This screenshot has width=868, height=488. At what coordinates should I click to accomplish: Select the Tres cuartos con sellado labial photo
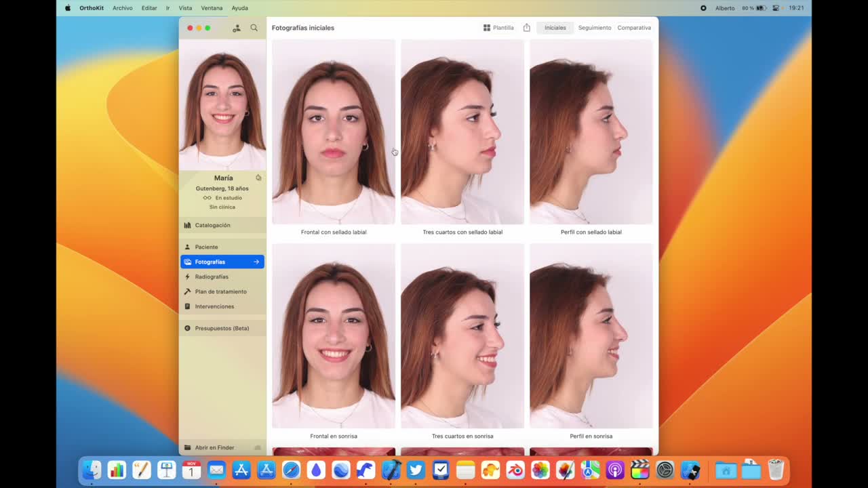coord(462,131)
